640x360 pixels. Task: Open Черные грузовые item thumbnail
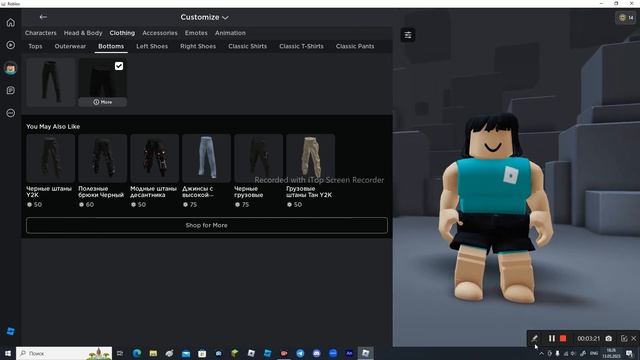point(258,158)
